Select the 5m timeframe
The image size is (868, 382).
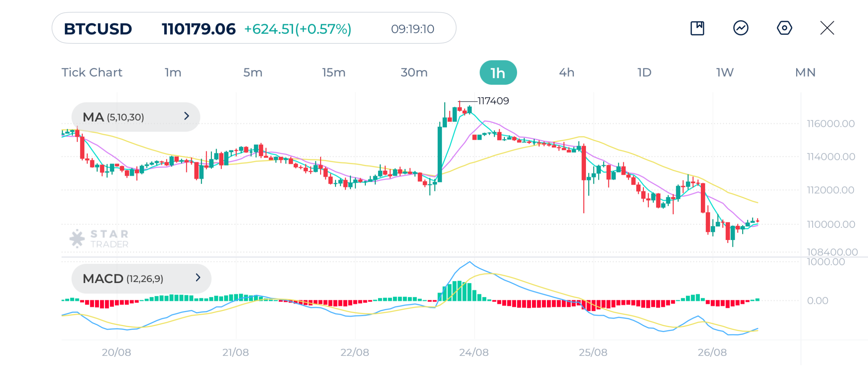[x=253, y=72]
